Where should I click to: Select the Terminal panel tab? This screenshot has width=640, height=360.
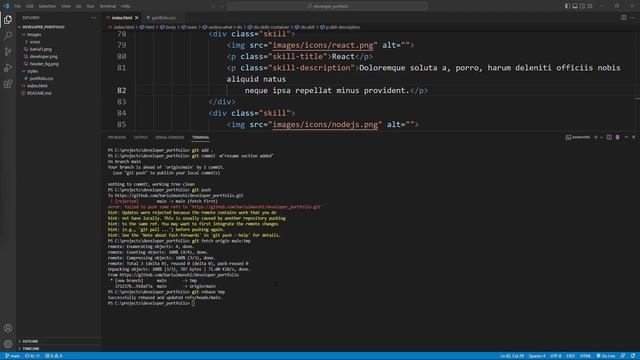(x=200, y=138)
